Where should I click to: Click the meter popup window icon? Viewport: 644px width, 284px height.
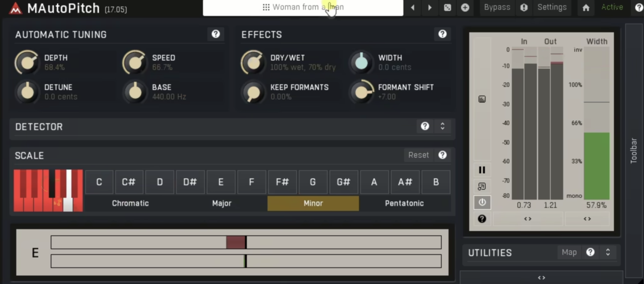coord(482,186)
